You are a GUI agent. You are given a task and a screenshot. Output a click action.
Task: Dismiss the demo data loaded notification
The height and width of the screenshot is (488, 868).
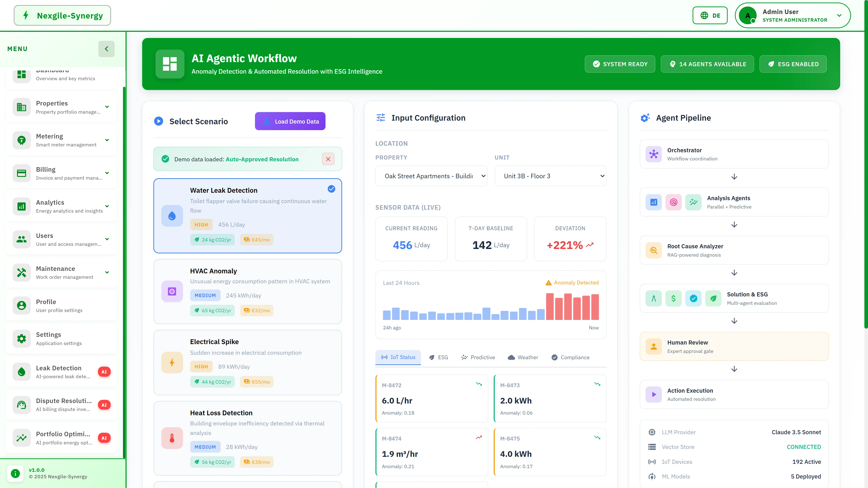click(x=328, y=159)
